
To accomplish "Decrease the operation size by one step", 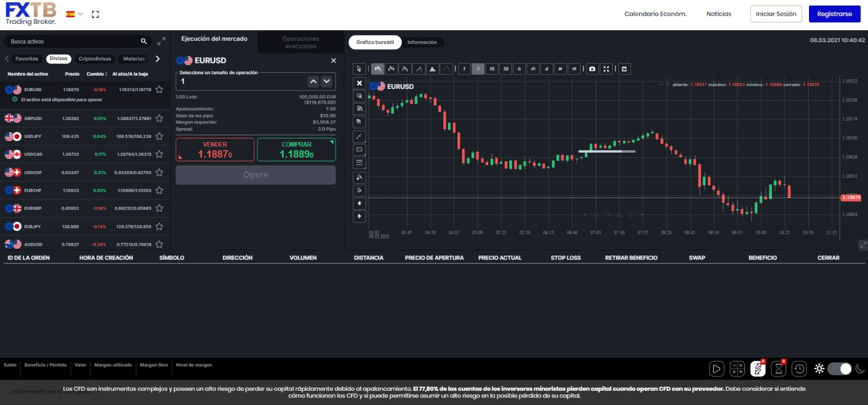I will (326, 81).
